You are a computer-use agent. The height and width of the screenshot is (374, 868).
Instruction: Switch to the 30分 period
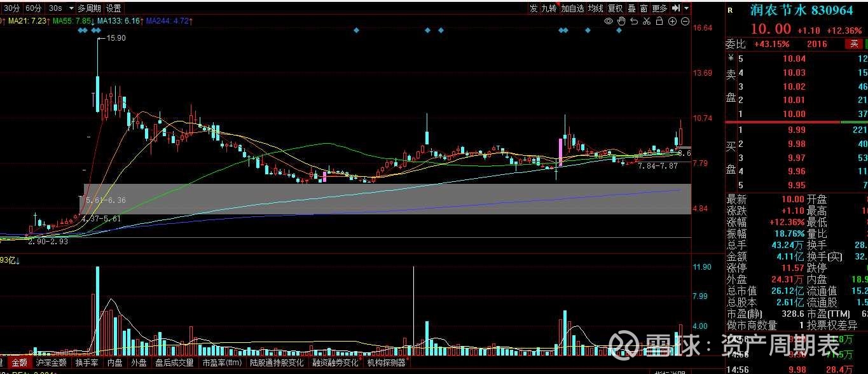(11, 8)
